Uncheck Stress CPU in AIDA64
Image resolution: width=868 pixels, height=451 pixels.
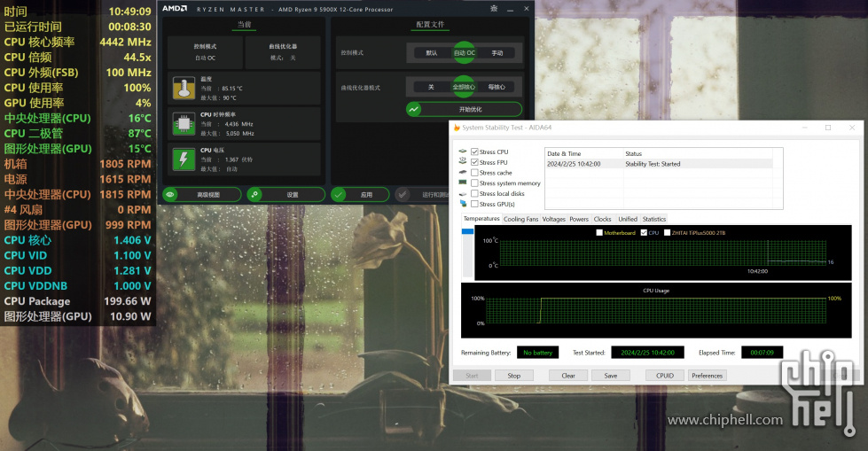point(474,152)
